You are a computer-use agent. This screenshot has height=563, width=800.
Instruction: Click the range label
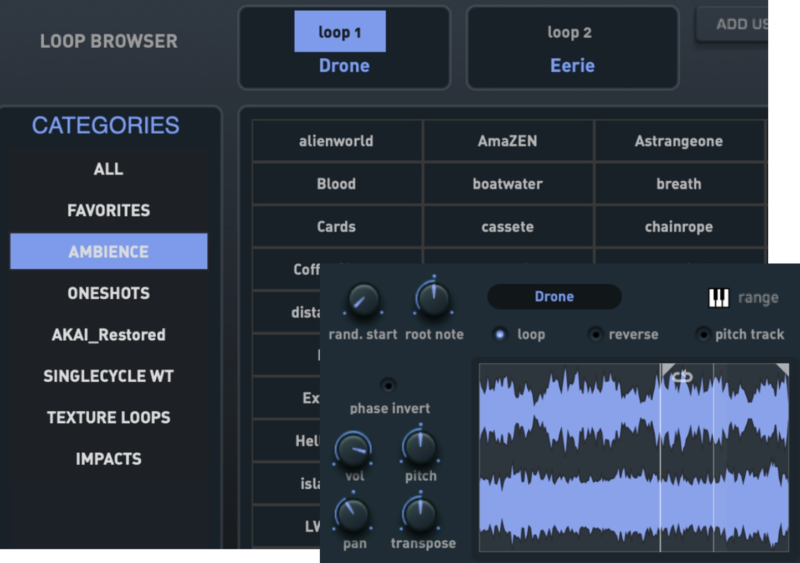758,298
